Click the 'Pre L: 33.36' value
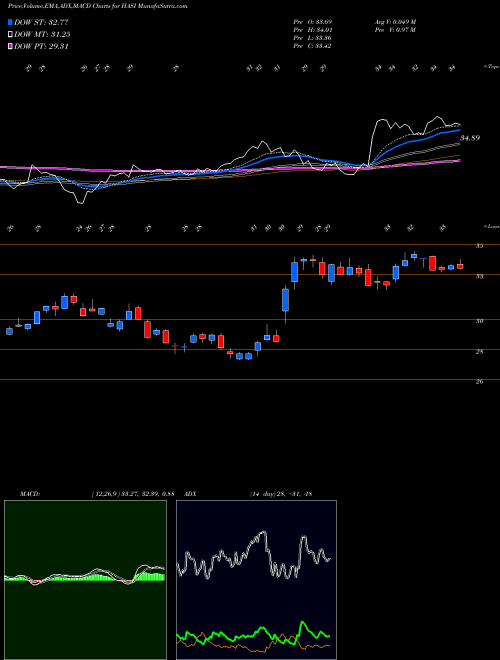Screen dimensions: 500x660 click(313, 38)
